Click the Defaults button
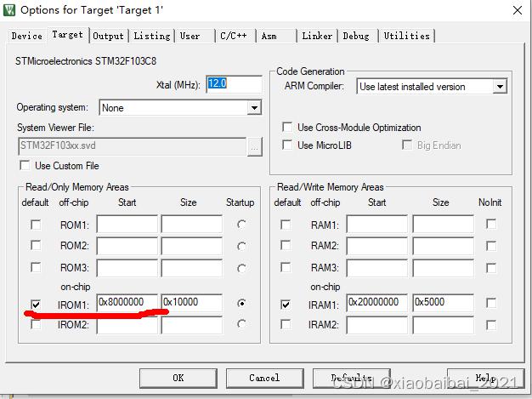532x399 pixels. 352,378
